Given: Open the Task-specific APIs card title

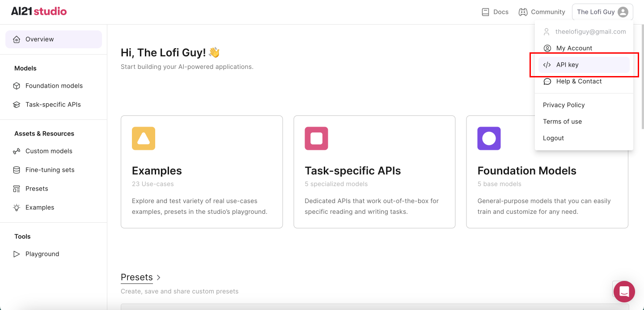Looking at the screenshot, I should (353, 171).
